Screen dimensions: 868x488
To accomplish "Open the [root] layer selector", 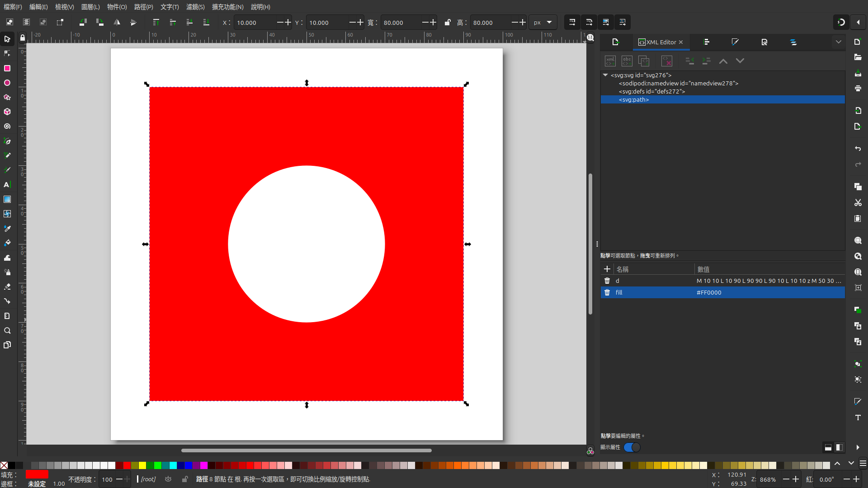I will (x=148, y=479).
